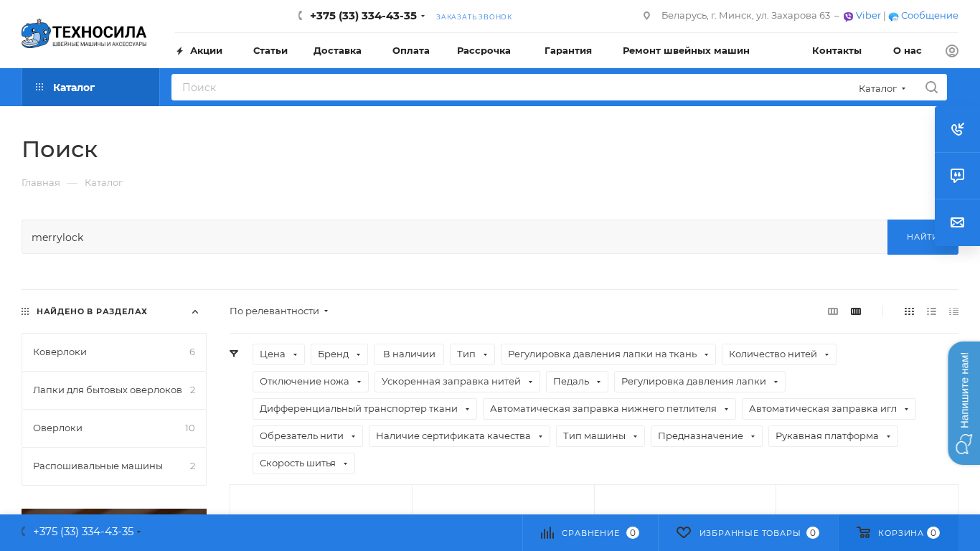
Task: Toggle the 'В наличии' filter
Action: 409,354
